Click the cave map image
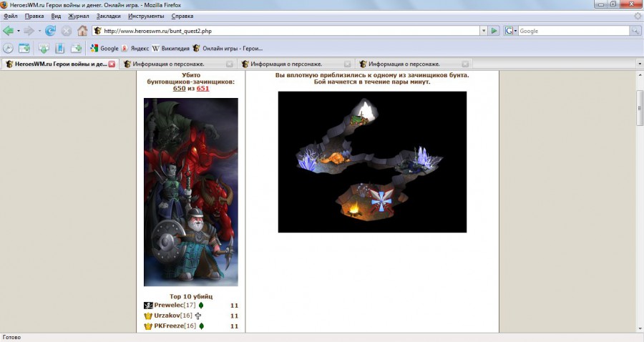644x342 pixels. pos(372,162)
